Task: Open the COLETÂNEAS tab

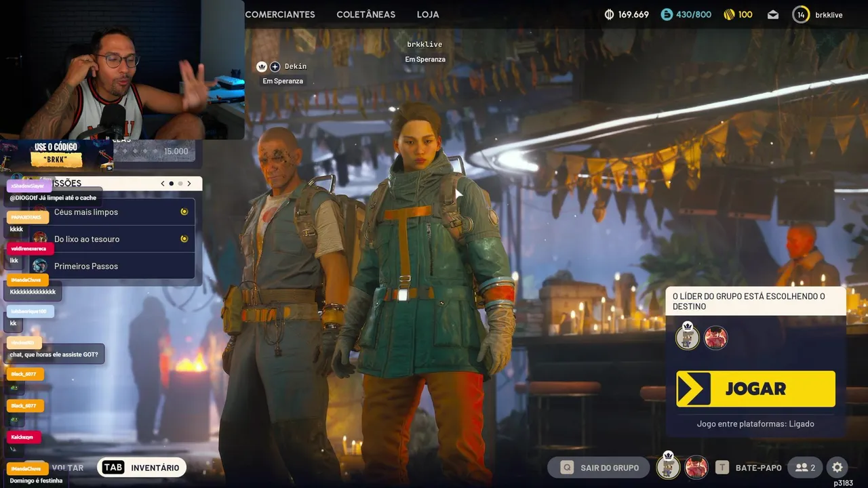Action: [366, 14]
